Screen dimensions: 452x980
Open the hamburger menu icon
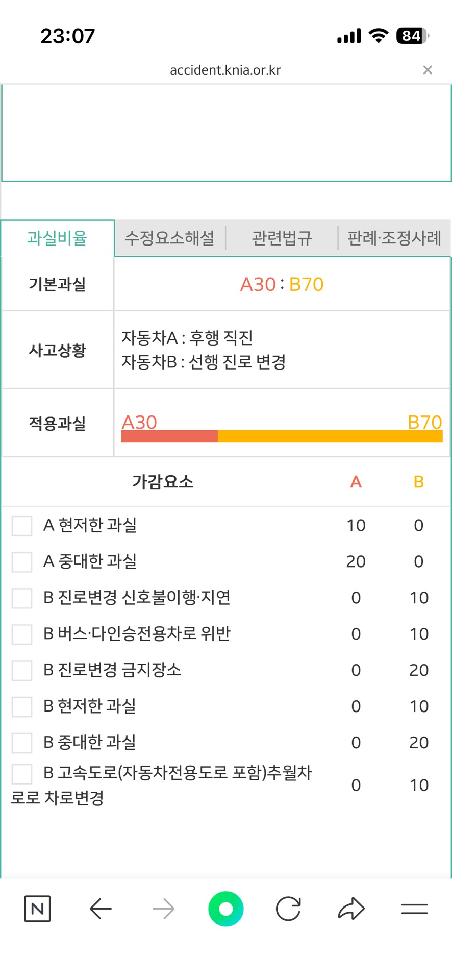(x=414, y=909)
